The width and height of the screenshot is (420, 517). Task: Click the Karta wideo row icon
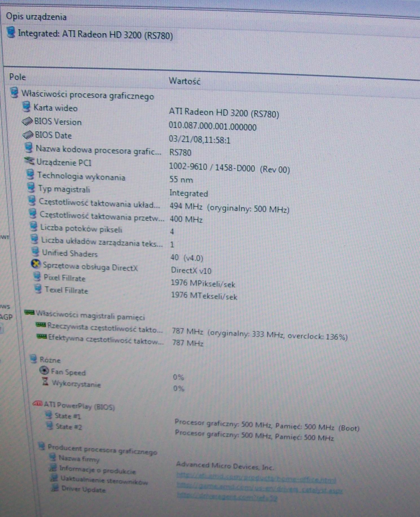[26, 107]
